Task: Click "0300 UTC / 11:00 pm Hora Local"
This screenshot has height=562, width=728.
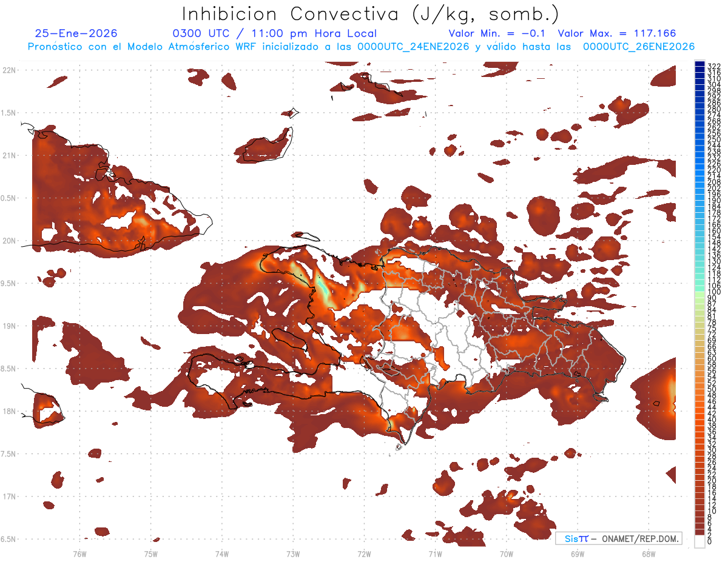Action: pos(274,34)
